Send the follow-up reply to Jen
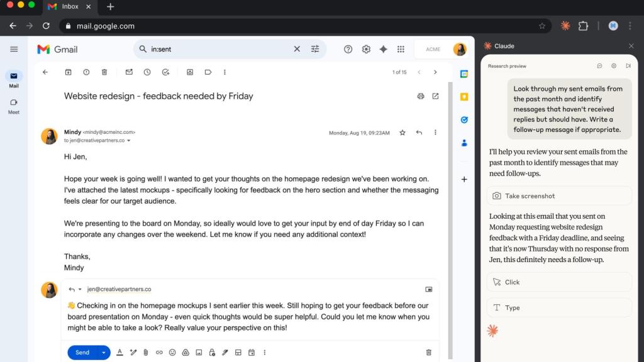Viewport: 644px width, 362px height. click(82, 353)
